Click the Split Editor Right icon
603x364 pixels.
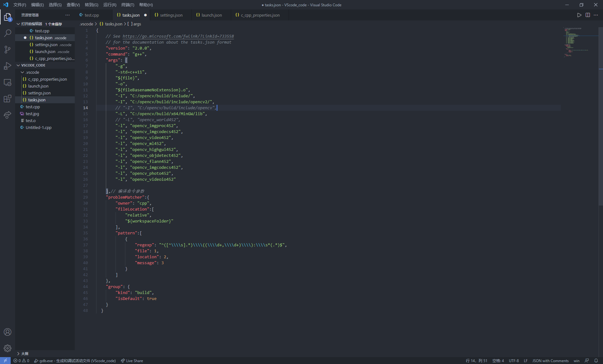pos(588,15)
